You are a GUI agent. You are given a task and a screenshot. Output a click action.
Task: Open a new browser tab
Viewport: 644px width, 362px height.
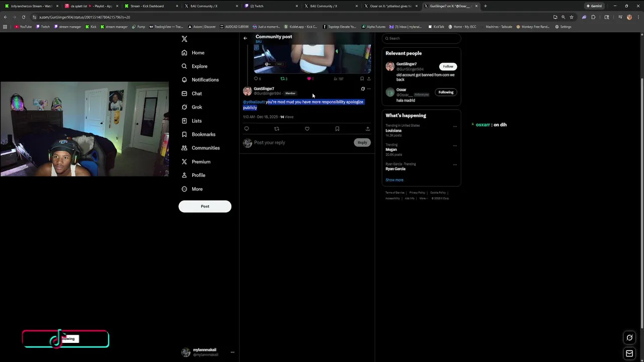486,6
